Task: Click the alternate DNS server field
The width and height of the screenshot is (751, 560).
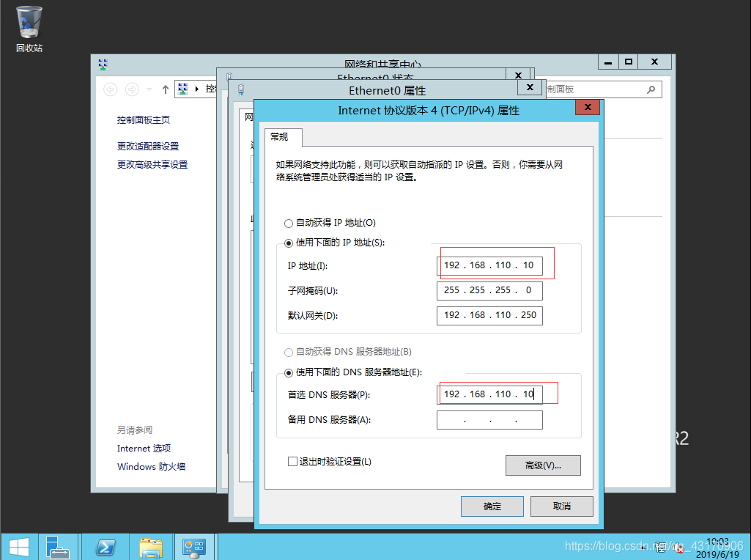Action: 489,420
